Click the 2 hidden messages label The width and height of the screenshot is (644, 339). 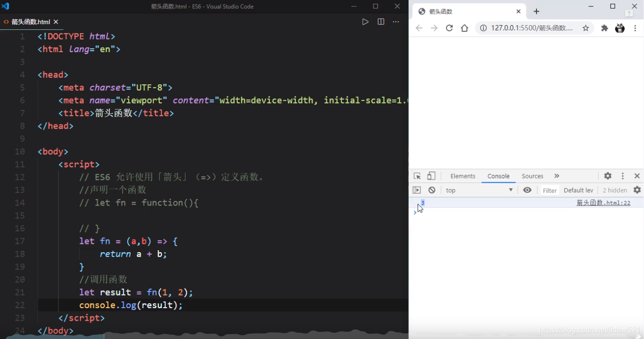615,190
